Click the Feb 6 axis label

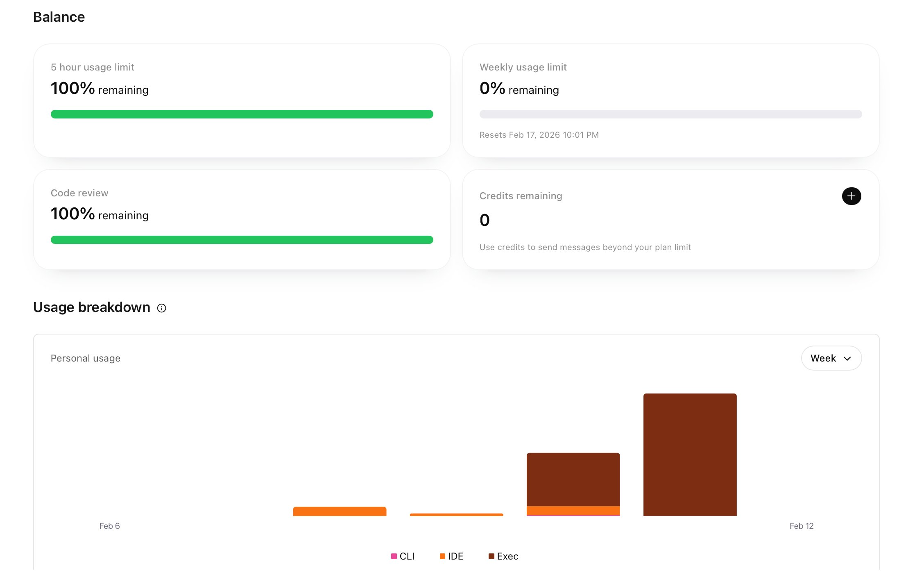pos(109,526)
